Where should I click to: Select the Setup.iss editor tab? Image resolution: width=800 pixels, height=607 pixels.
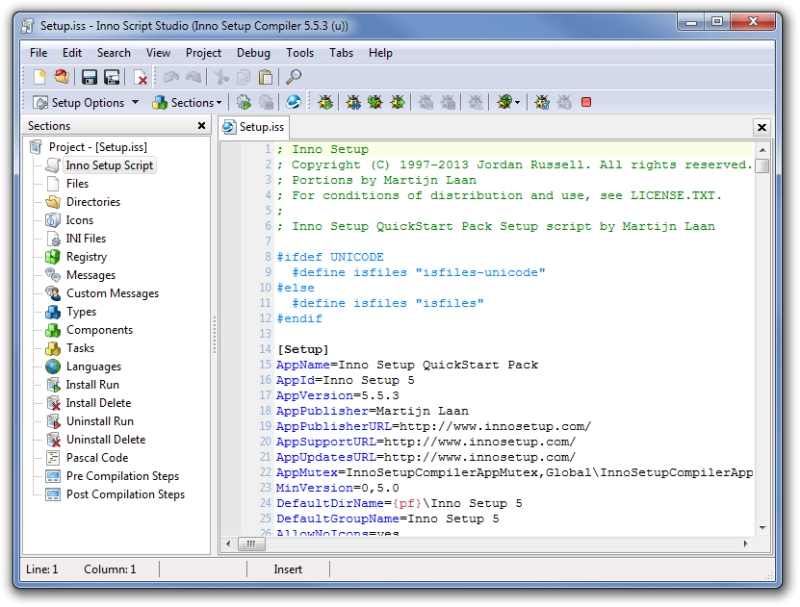[254, 127]
